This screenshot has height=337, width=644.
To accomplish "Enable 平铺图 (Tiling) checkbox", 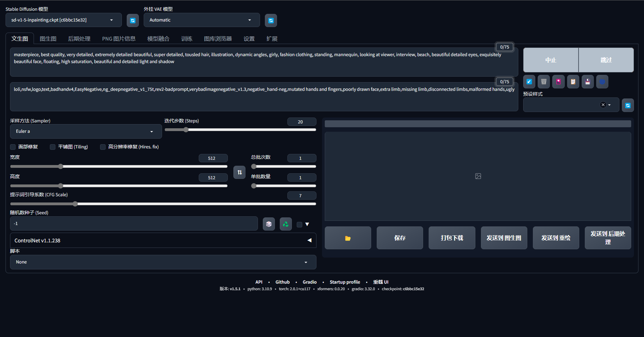I will click(x=53, y=147).
